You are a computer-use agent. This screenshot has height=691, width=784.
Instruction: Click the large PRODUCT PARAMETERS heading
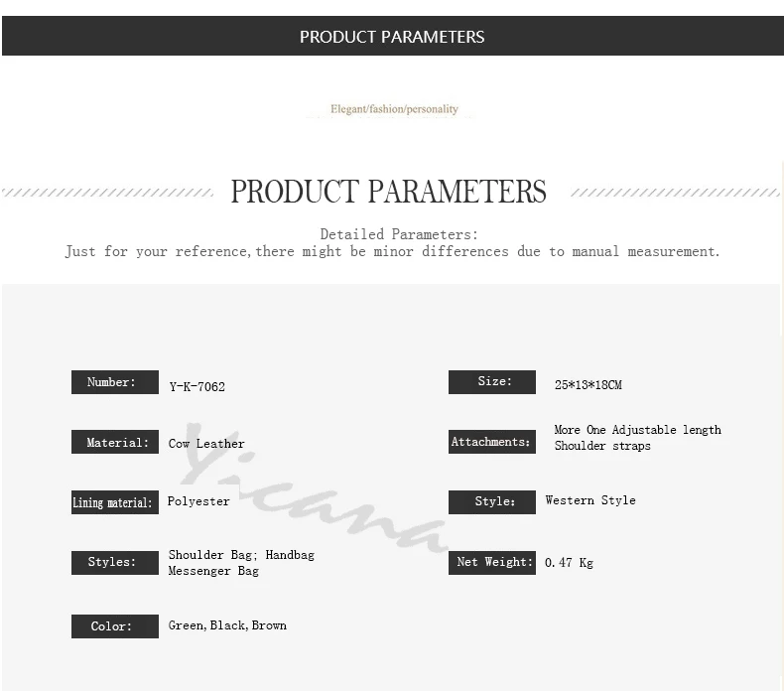(x=388, y=192)
